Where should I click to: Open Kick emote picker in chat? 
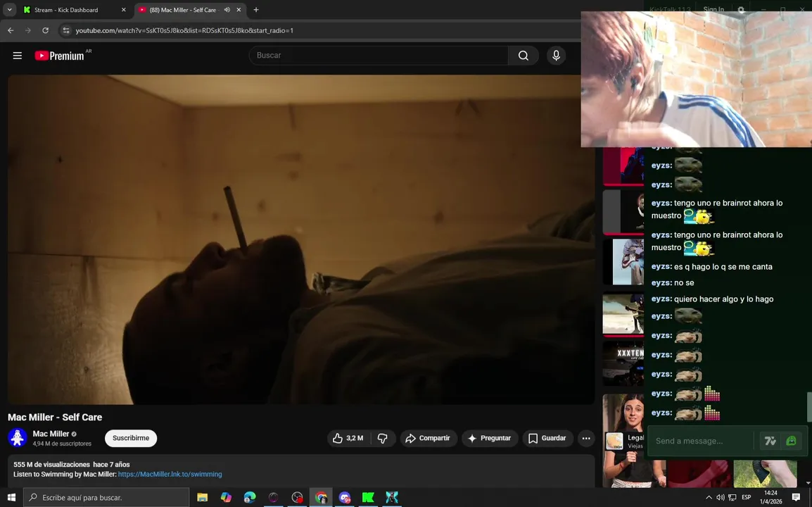click(792, 442)
